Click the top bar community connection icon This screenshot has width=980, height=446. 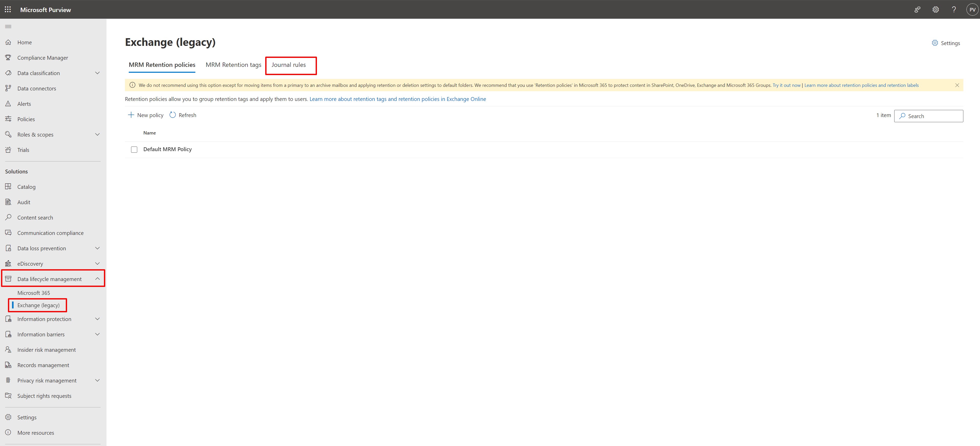click(917, 9)
